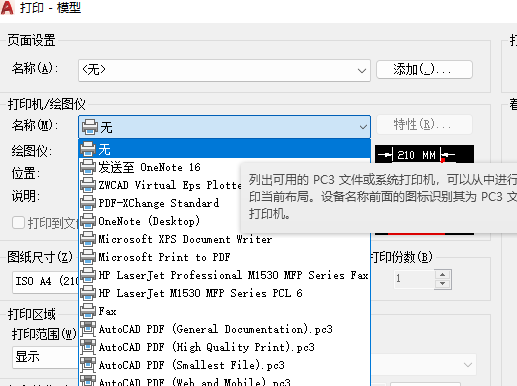
Task: Click plotter icon beside Smallest File pc3
Action: [x=88, y=365]
